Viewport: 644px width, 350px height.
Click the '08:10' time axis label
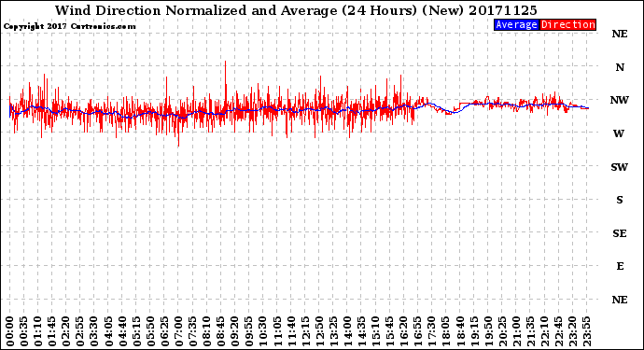[206, 331]
